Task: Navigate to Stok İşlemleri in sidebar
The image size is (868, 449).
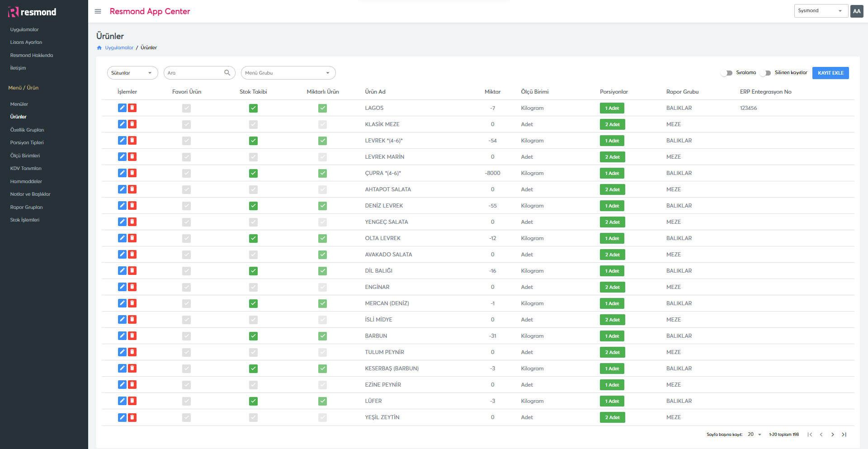Action: point(25,220)
